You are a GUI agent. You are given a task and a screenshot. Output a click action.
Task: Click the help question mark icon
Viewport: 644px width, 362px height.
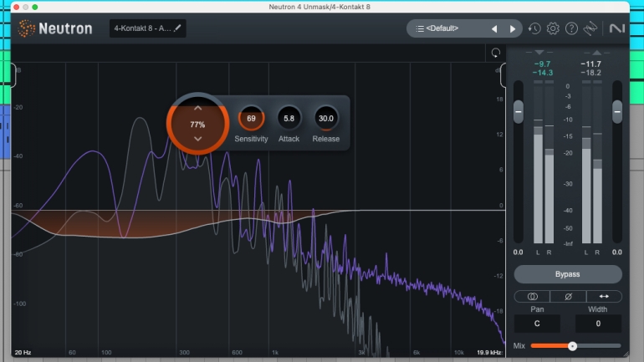point(571,28)
